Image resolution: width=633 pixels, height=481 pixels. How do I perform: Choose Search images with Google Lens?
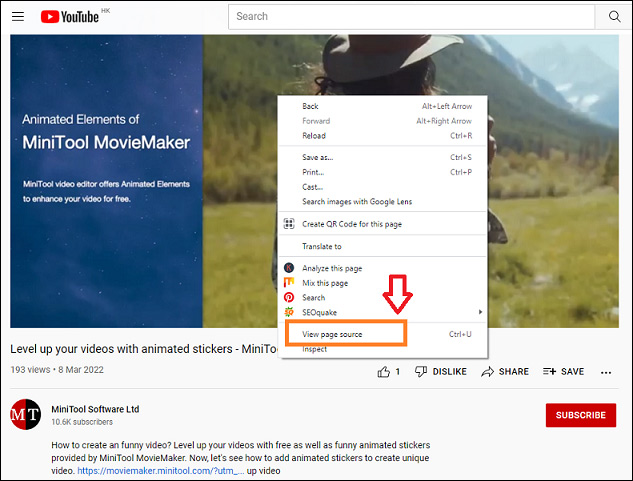click(x=383, y=202)
